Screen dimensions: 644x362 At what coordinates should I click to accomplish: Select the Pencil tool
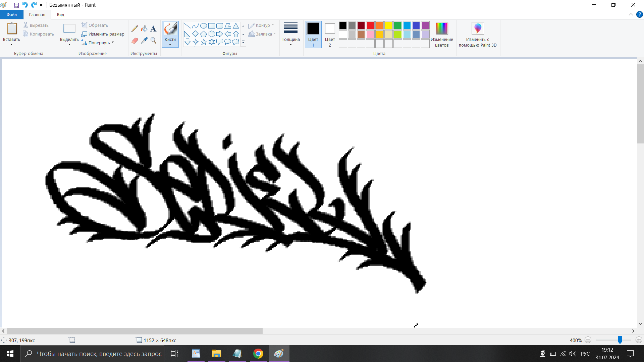pos(135,29)
